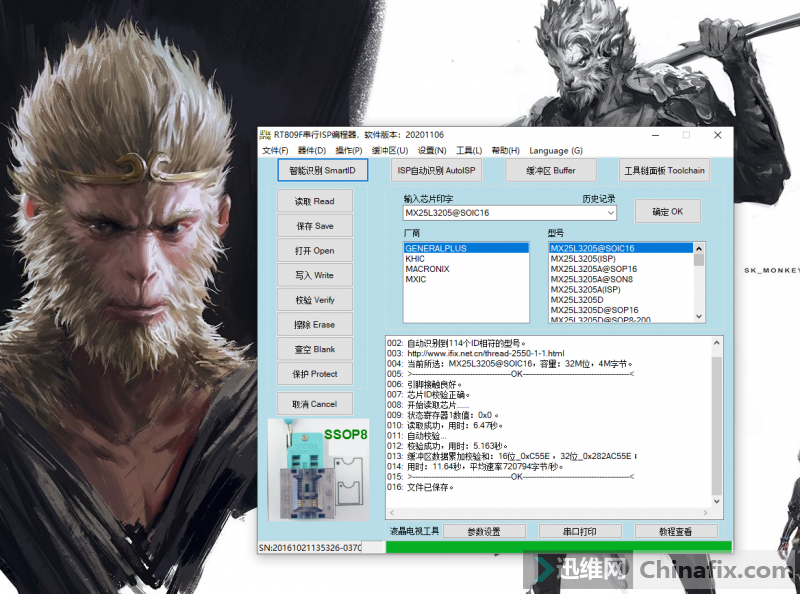The width and height of the screenshot is (800, 594).
Task: Click the 保护 Protect button
Action: pyautogui.click(x=315, y=374)
